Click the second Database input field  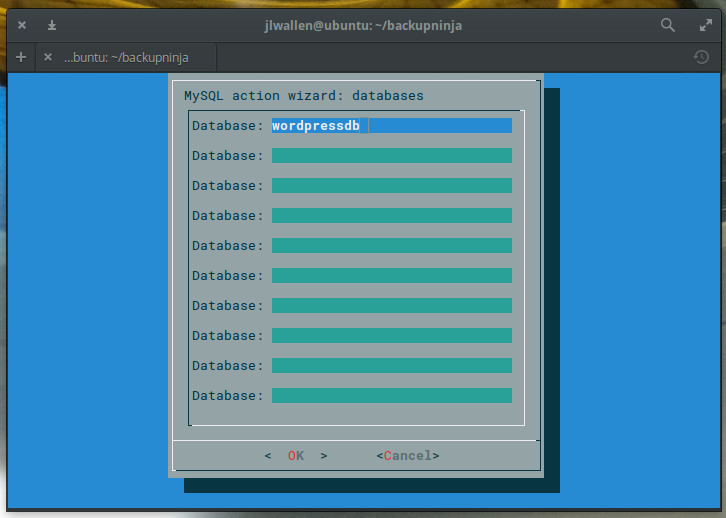point(391,156)
